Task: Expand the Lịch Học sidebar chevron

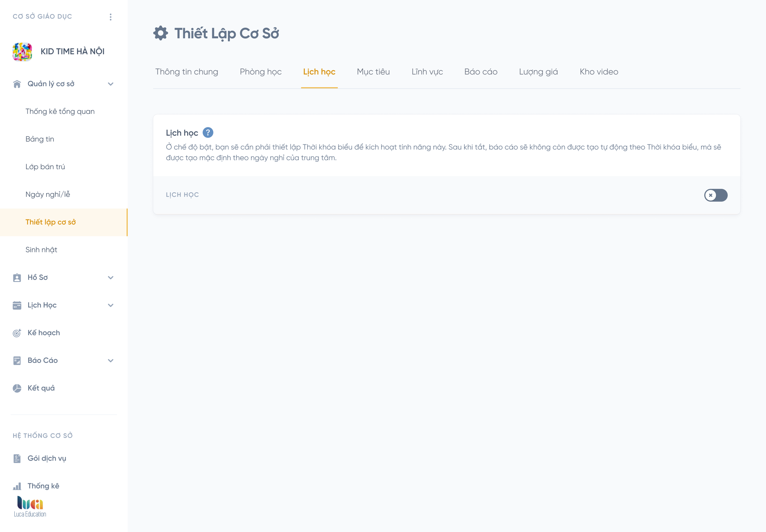Action: pyautogui.click(x=111, y=305)
